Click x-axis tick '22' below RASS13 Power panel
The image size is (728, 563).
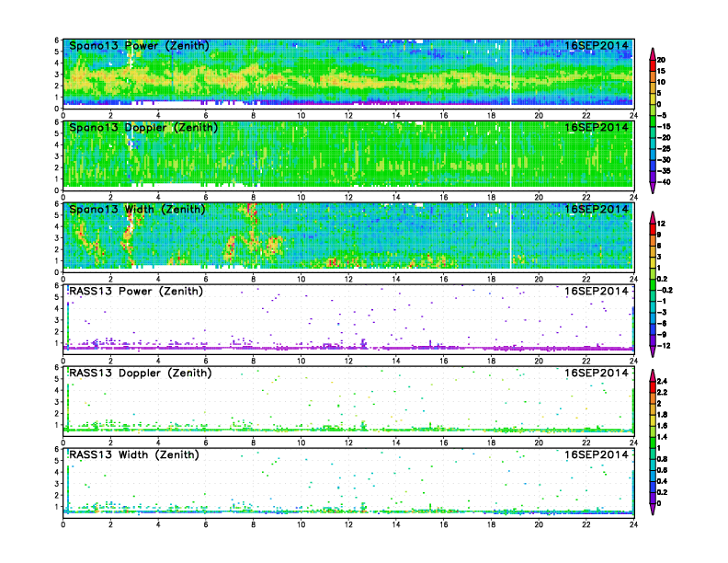586,361
